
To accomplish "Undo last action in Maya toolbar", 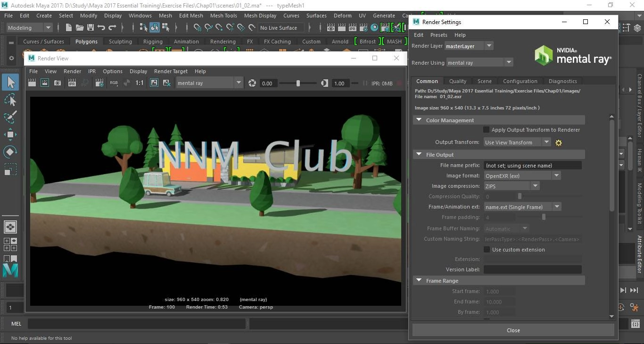I will (101, 28).
